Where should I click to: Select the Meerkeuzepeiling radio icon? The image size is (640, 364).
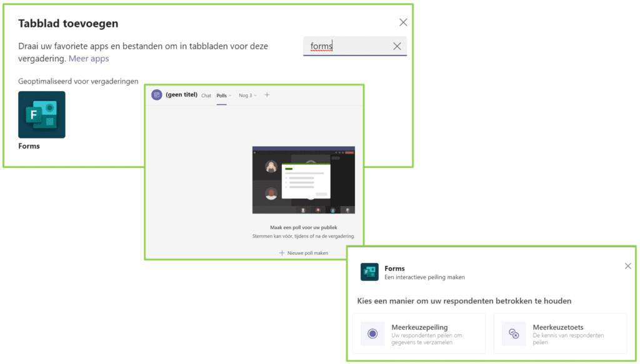coord(372,334)
